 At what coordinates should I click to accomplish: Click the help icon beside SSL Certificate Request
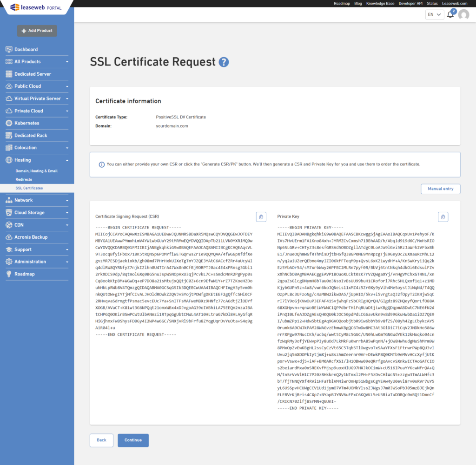223,62
